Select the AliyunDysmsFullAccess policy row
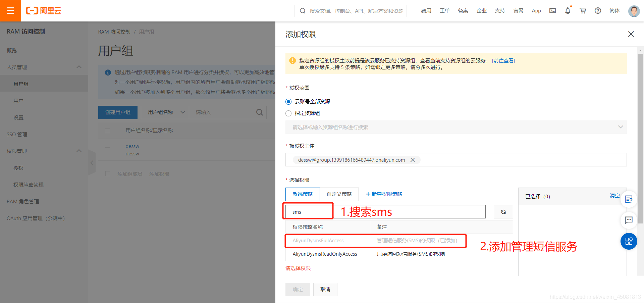This screenshot has width=644, height=303. pyautogui.click(x=399, y=241)
